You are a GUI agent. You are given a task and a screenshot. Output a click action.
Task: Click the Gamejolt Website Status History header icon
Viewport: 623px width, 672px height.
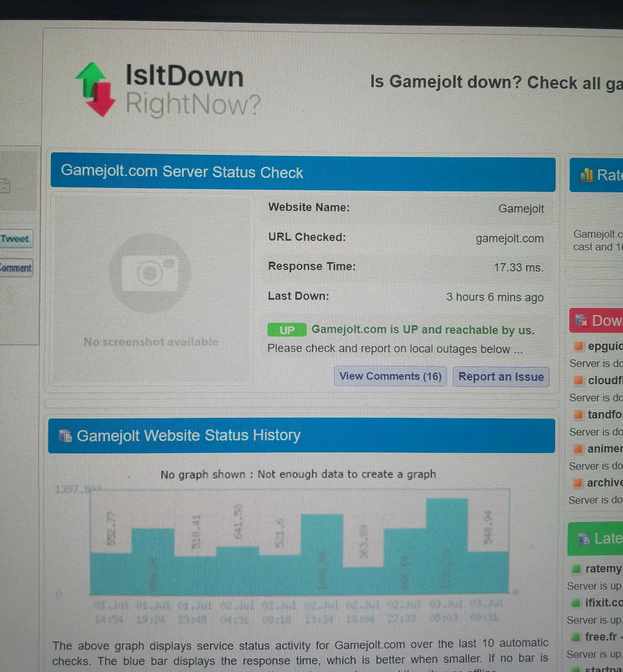pos(65,436)
